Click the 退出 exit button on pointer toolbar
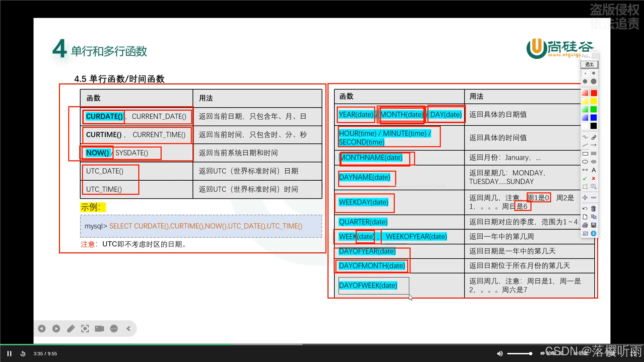This screenshot has width=644, height=362. (x=589, y=64)
